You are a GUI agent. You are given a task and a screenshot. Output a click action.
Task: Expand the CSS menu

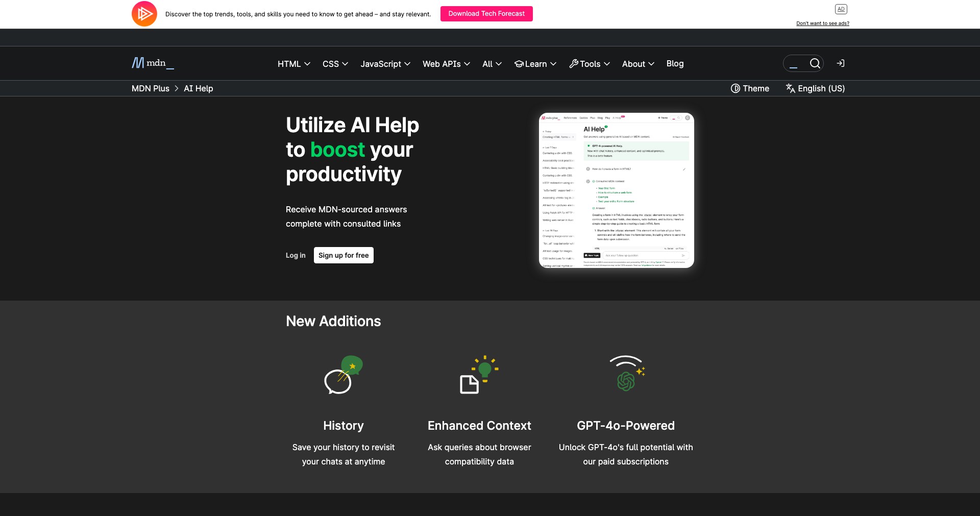point(335,64)
